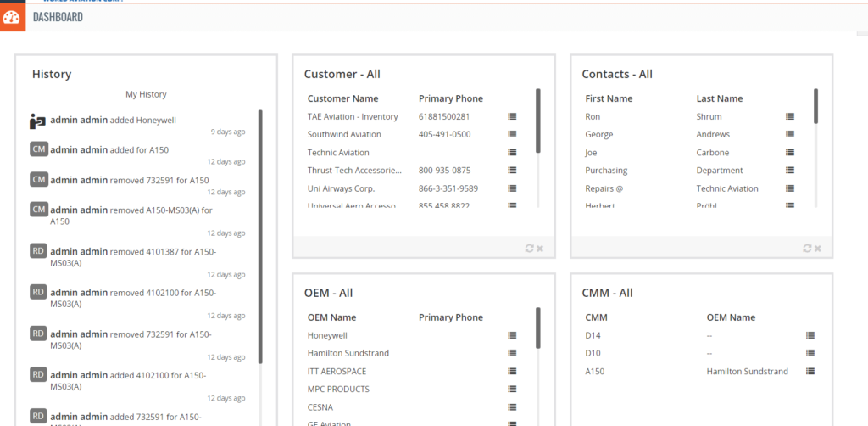
Task: Select customer TAE Aviation - Inventory
Action: (x=353, y=116)
